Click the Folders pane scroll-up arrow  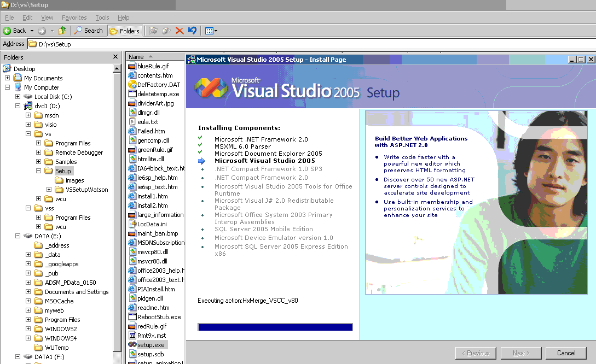[x=117, y=69]
